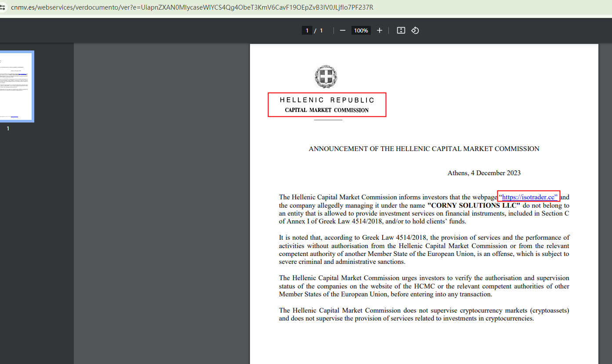This screenshot has height=364, width=612.
Task: Select the page 1 thumbnail in sidebar
Action: click(x=18, y=86)
